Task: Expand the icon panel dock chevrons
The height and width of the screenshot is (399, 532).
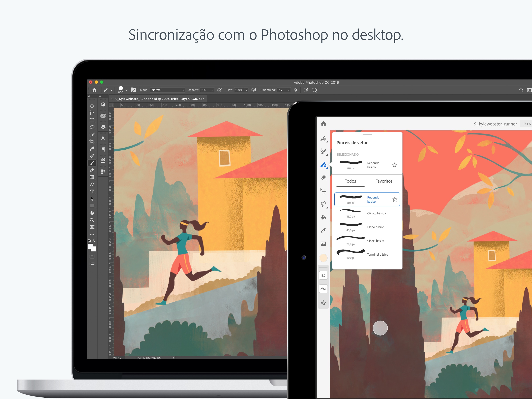Action: 100,96
